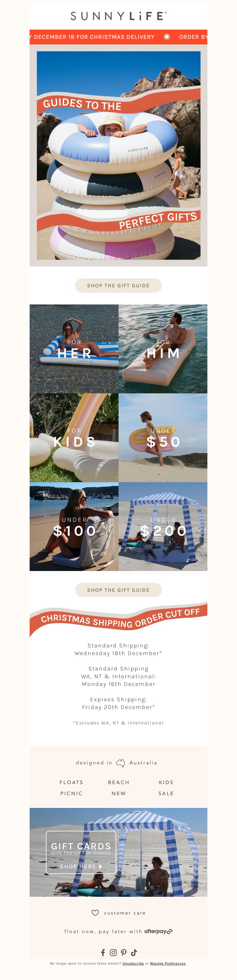
Task: Click the Australia map outline icon
Action: click(x=121, y=763)
